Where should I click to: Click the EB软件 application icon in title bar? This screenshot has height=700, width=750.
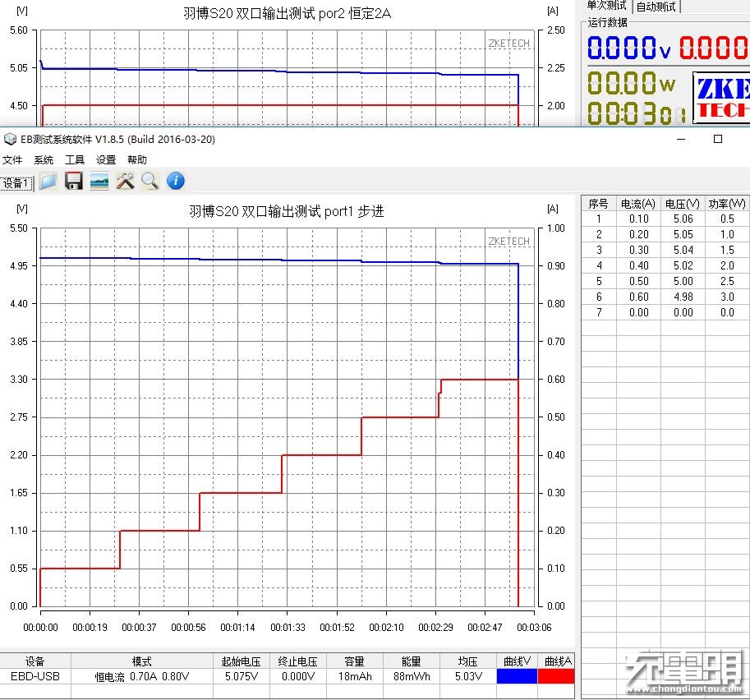click(x=10, y=140)
